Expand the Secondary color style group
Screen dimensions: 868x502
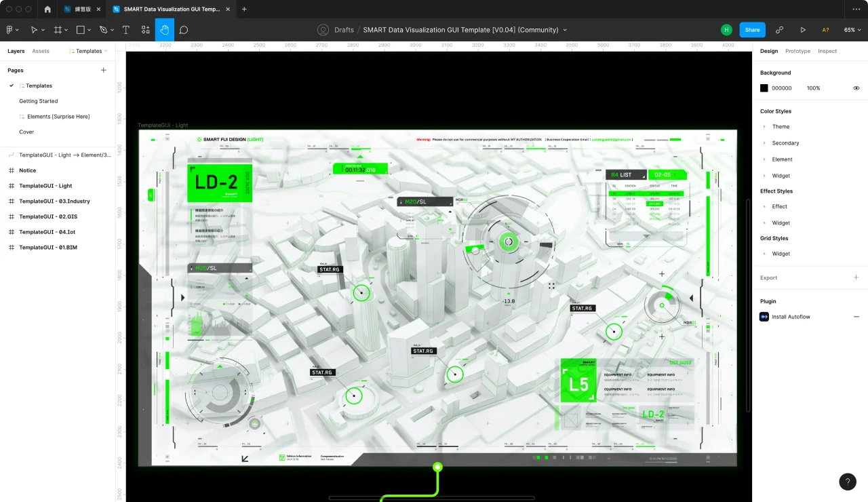[x=765, y=143]
